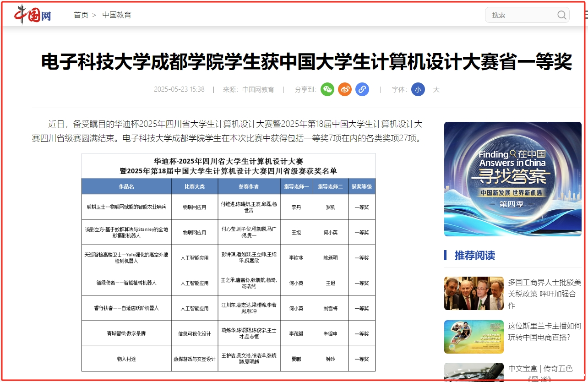Share the article via Weibo icon
588x382 pixels.
coord(345,89)
